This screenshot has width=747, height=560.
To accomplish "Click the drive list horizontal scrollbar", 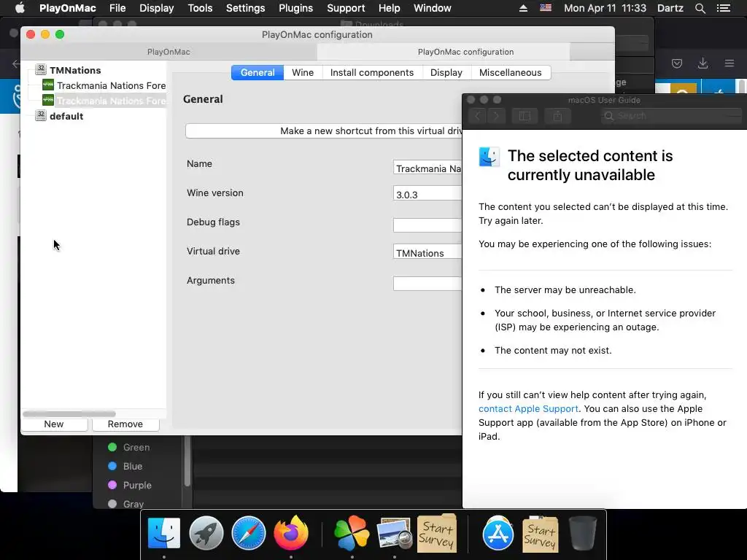I will (x=69, y=413).
